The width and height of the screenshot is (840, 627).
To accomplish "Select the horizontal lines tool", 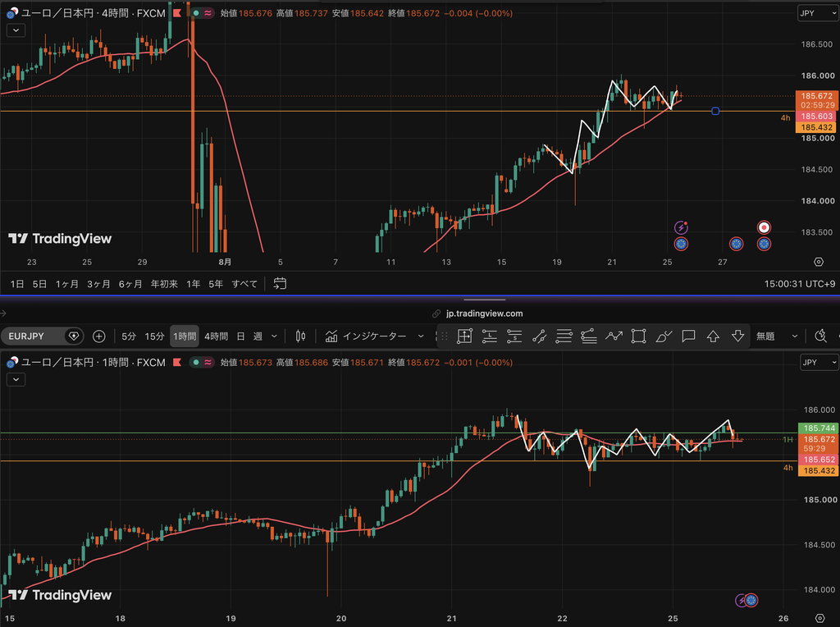I will click(564, 336).
